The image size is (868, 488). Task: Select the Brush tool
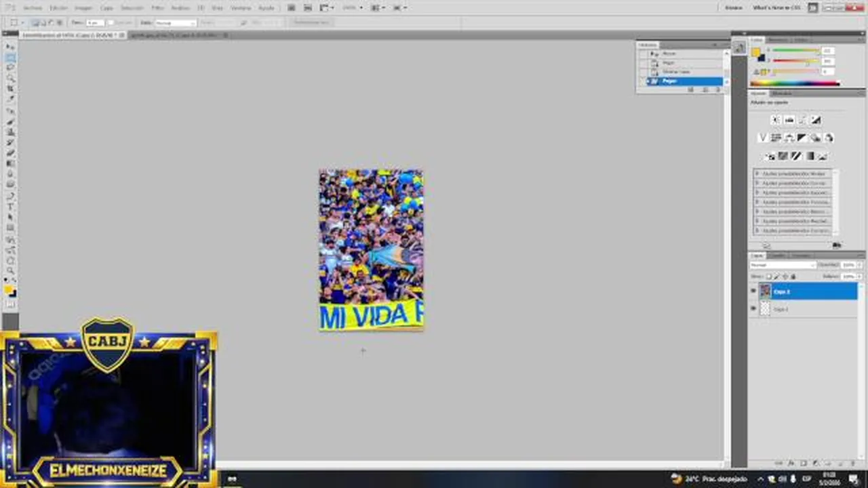pos(10,122)
